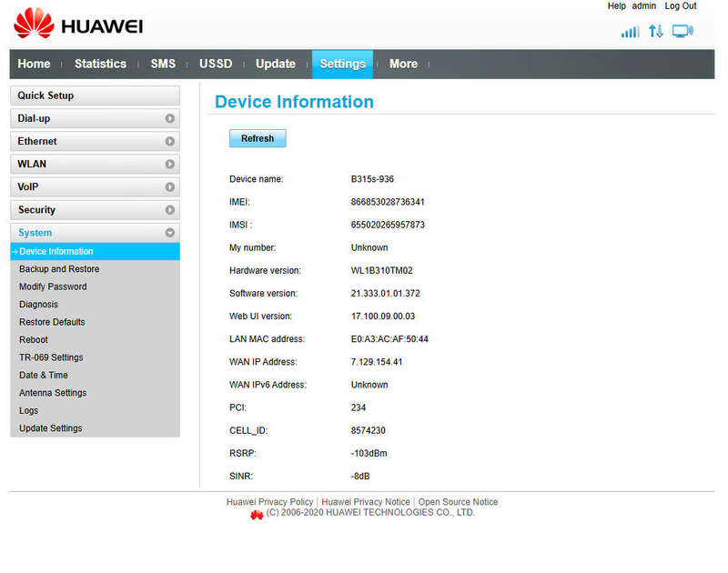The width and height of the screenshot is (728, 573).
Task: Open Huawei Privacy Policy link
Action: click(269, 502)
